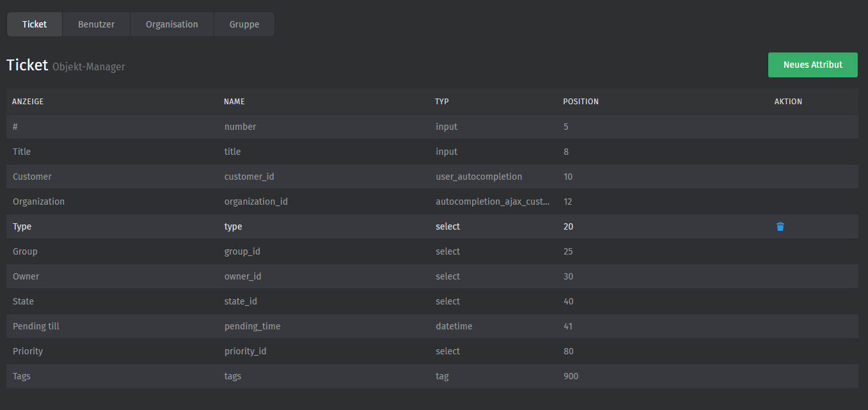Click the name cell 'state_id'
The height and width of the screenshot is (410, 868).
[241, 301]
